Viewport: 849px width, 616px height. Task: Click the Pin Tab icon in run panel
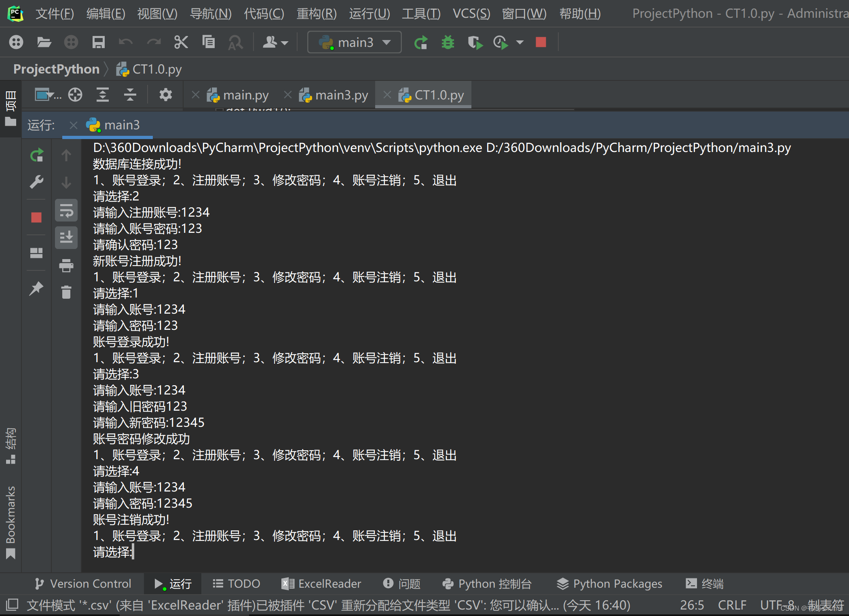(x=36, y=289)
